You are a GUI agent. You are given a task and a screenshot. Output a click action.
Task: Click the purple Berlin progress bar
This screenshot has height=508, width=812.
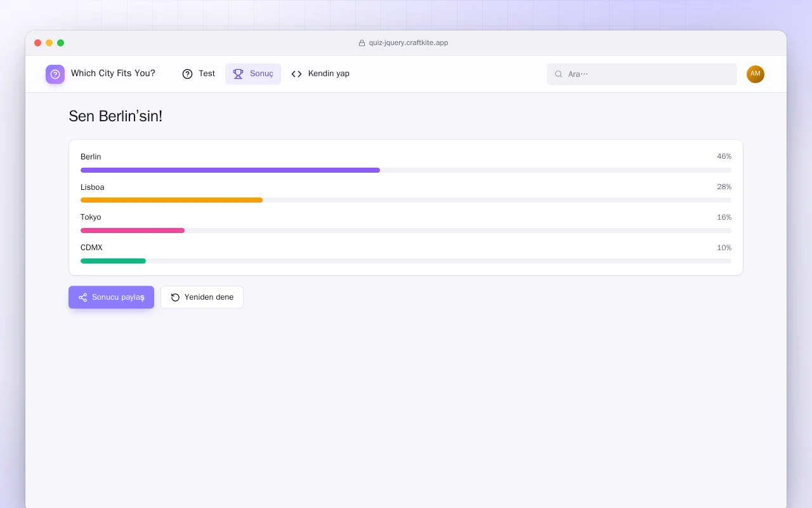click(230, 170)
